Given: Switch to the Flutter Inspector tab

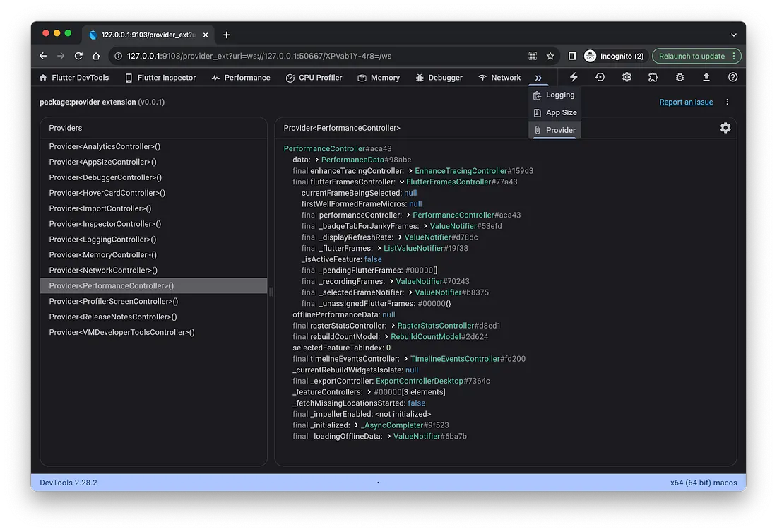Looking at the screenshot, I should point(160,78).
